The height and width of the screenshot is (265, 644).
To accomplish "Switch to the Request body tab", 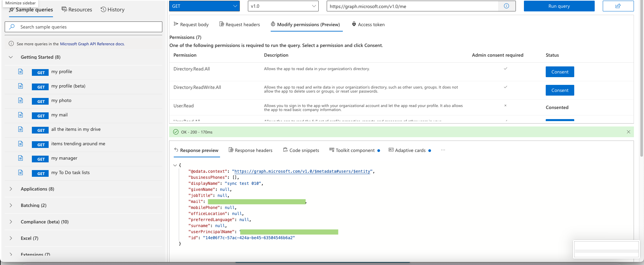I will tap(191, 24).
